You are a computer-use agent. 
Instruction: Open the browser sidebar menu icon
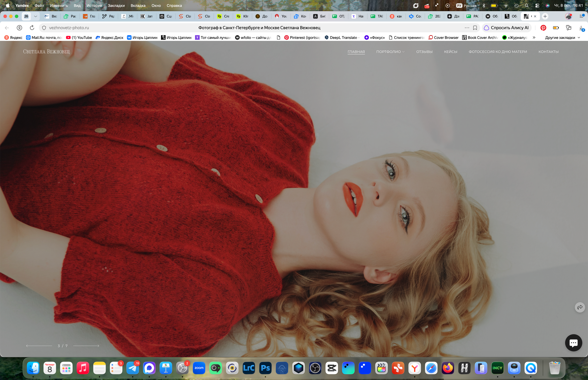tap(582, 16)
